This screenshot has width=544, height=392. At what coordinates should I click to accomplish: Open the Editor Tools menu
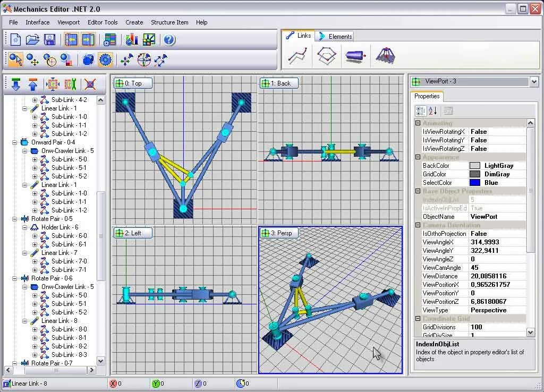(103, 22)
